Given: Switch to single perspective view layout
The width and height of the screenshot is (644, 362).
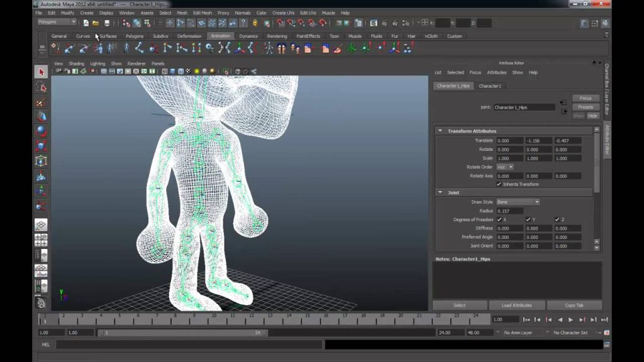Looking at the screenshot, I should point(41,225).
